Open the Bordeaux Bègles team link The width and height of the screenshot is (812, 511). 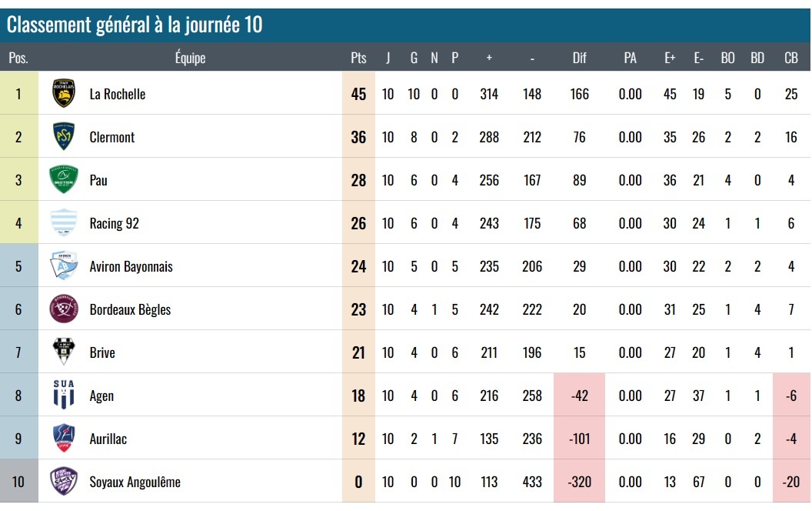pyautogui.click(x=130, y=309)
